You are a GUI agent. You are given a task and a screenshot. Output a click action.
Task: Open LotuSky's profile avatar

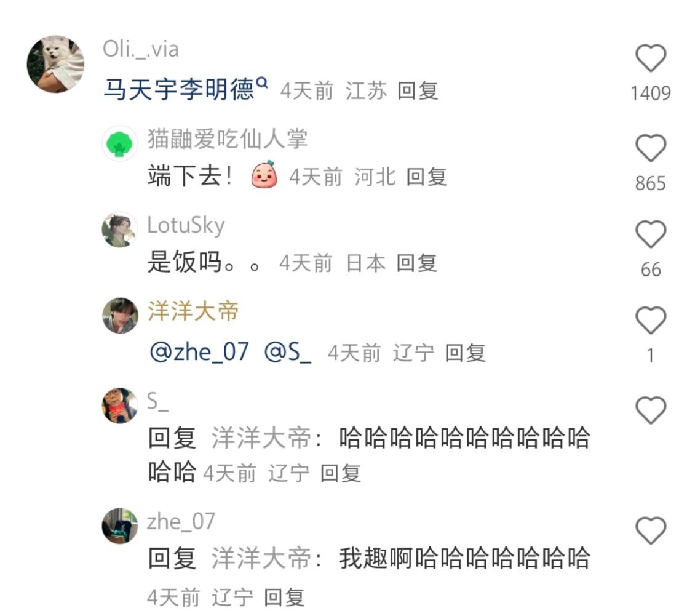(x=120, y=230)
